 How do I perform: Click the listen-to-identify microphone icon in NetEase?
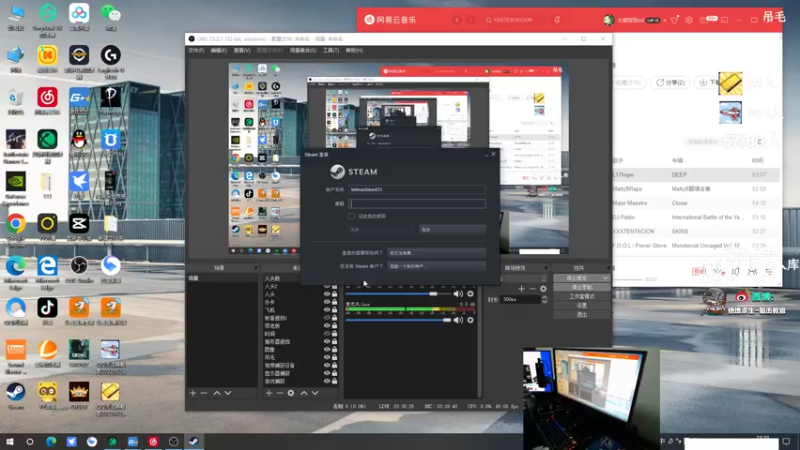pos(557,20)
